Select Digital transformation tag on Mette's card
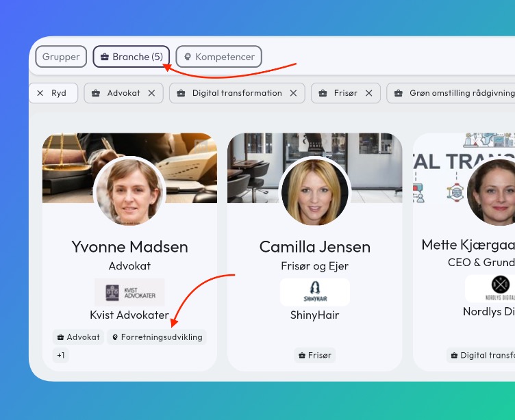Image resolution: width=515 pixels, height=420 pixels. coord(481,355)
